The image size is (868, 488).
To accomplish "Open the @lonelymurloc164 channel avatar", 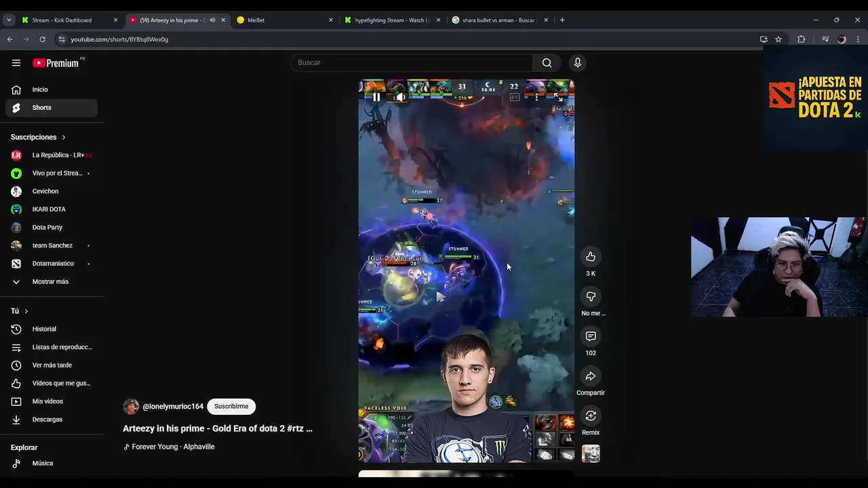I will 131,407.
